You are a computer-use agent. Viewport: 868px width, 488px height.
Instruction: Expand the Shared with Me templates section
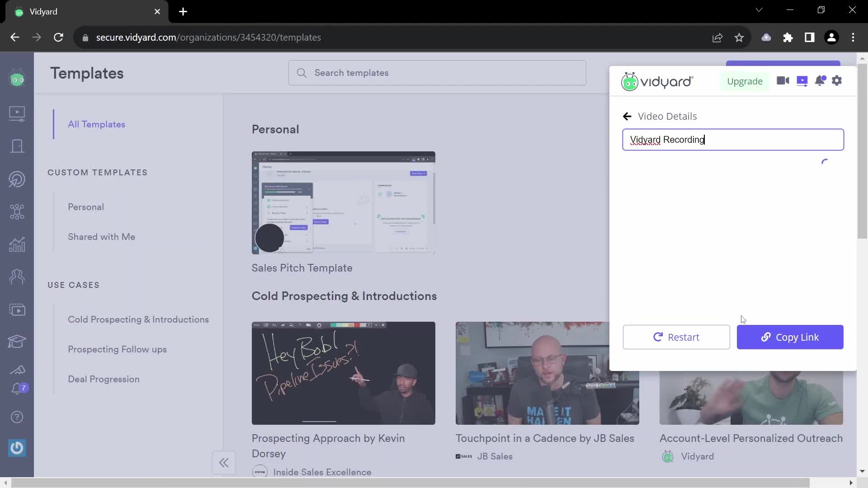point(101,237)
